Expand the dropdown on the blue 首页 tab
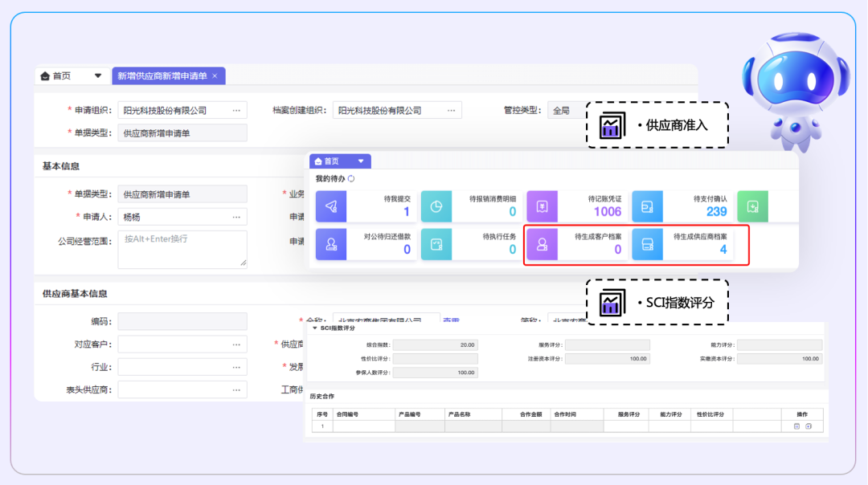The image size is (868, 485). (x=361, y=161)
